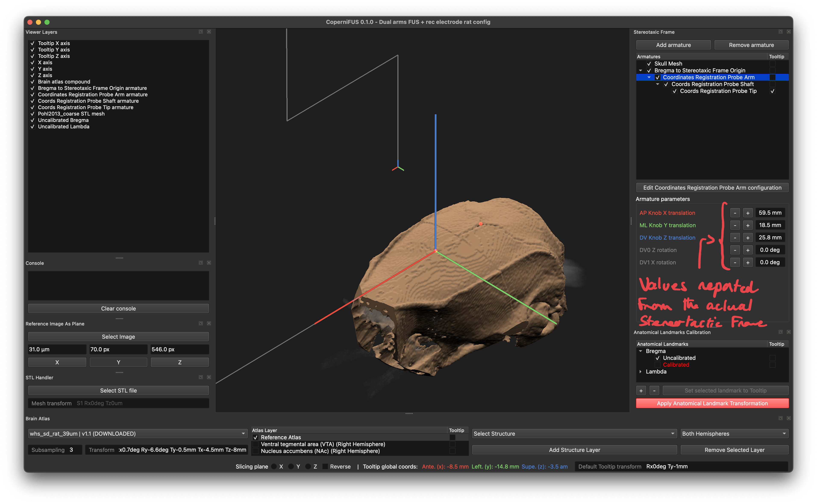Click Apply Anatomical Landmark Transformation

click(712, 403)
